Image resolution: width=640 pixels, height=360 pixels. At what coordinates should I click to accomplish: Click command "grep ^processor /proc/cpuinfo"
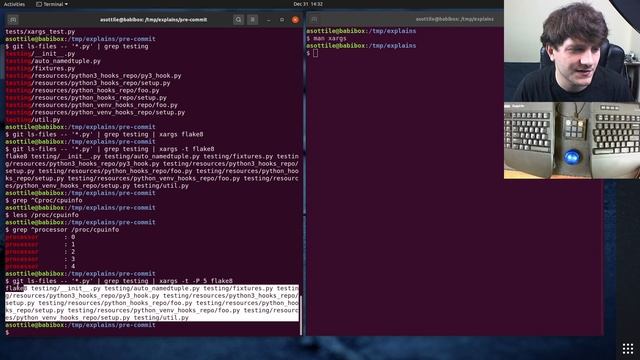(x=62, y=230)
